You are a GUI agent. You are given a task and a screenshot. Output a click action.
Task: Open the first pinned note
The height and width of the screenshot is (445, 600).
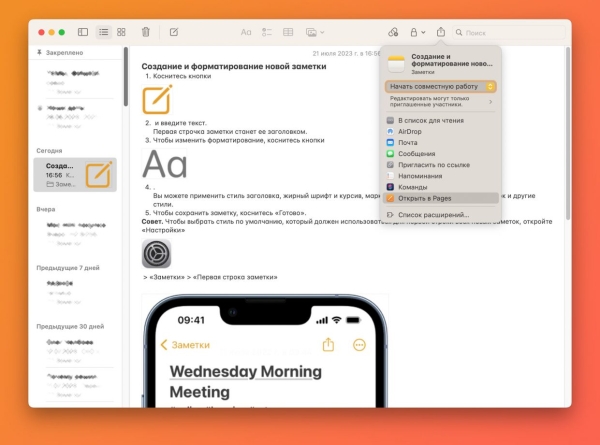point(75,82)
